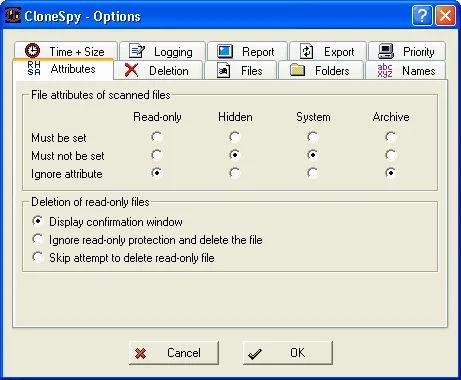Click the computer icon on Priority tab

tap(386, 51)
